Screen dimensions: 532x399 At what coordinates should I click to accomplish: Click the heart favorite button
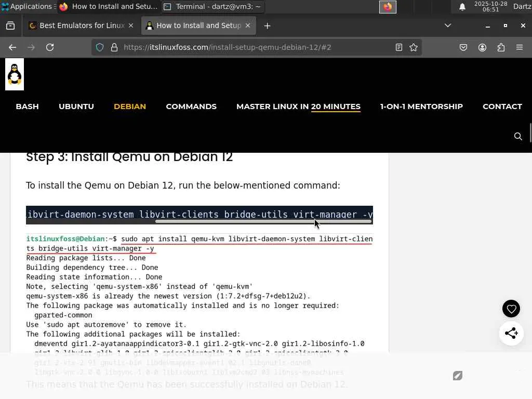[511, 309]
